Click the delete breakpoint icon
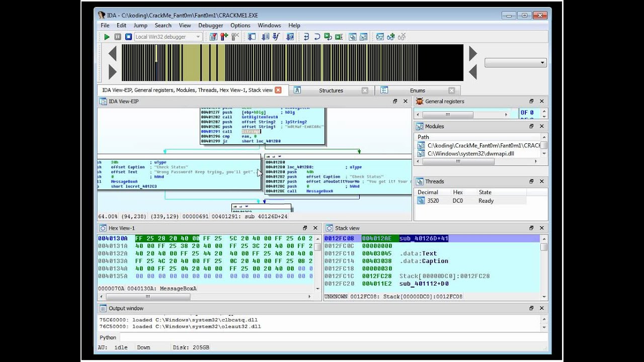644x362 pixels. click(x=235, y=37)
